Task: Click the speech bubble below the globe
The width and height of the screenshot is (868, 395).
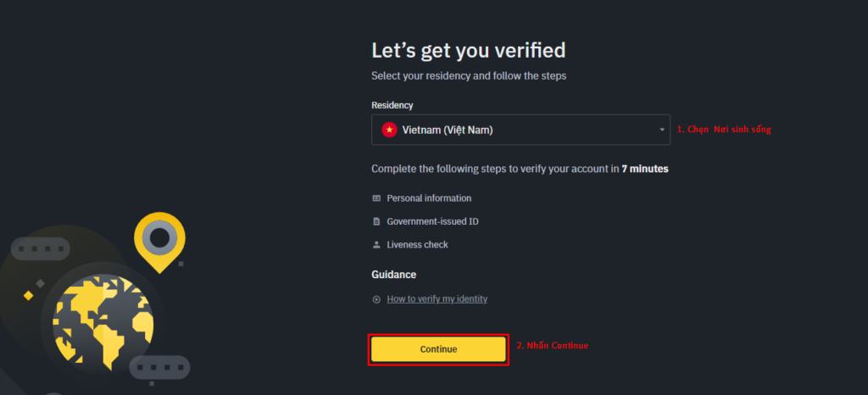Action: pos(159,369)
